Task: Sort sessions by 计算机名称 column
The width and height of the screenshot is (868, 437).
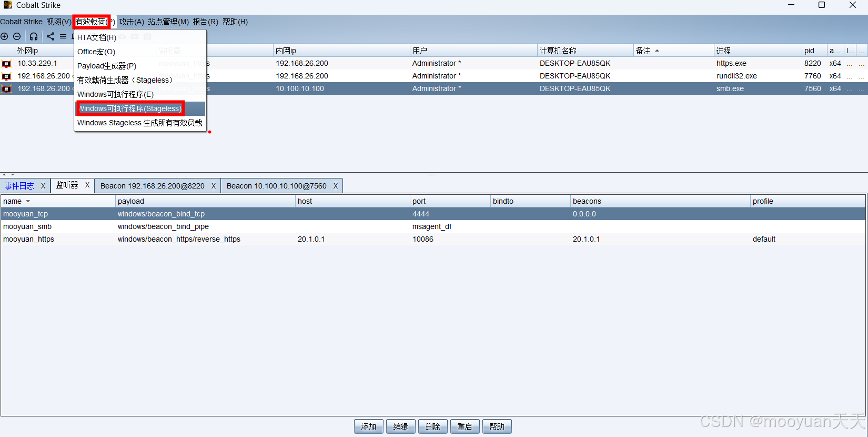Action: tap(586, 51)
